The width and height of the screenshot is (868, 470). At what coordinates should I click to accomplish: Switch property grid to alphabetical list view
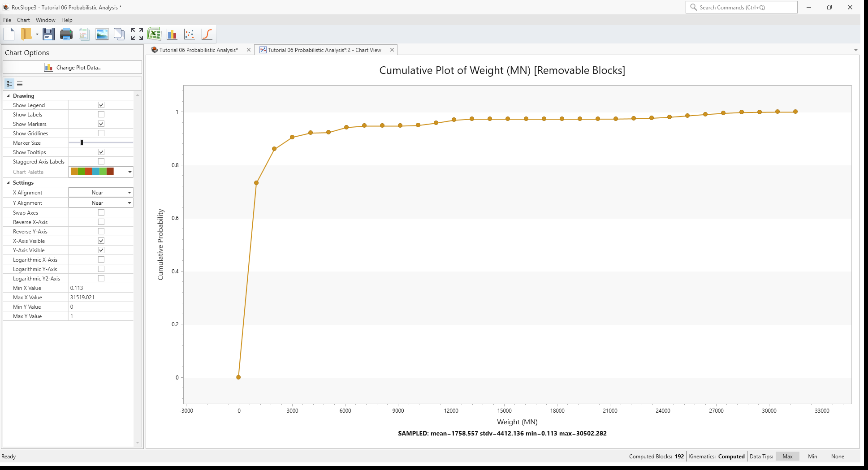[20, 84]
